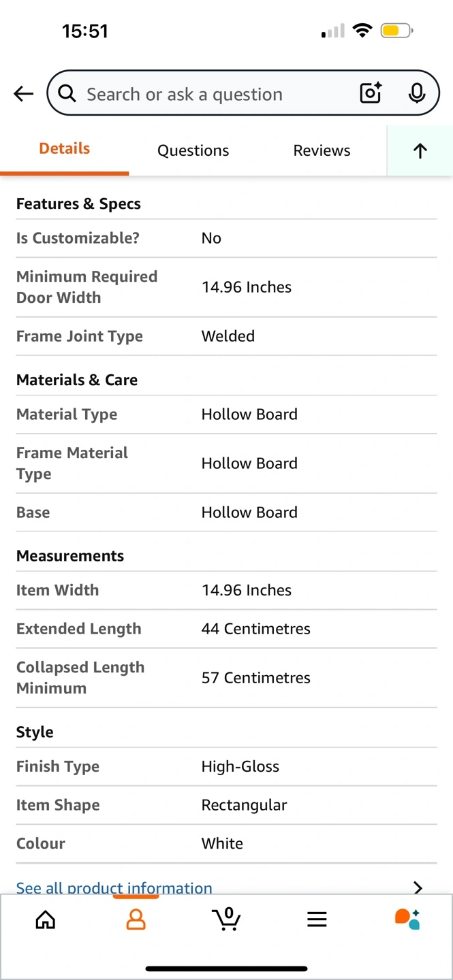Switch to the Questions tab
Image resolution: width=453 pixels, height=980 pixels.
193,150
